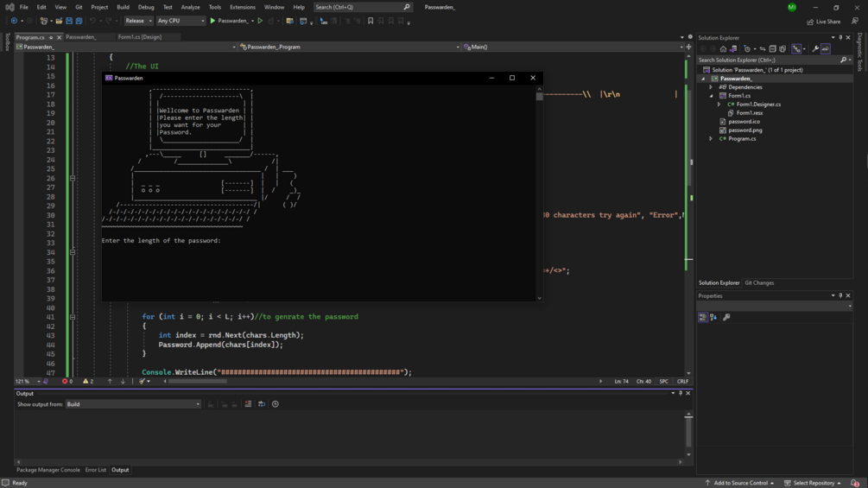This screenshot has height=488, width=868.
Task: Click the Save All toolbar icon
Action: pos(79,21)
